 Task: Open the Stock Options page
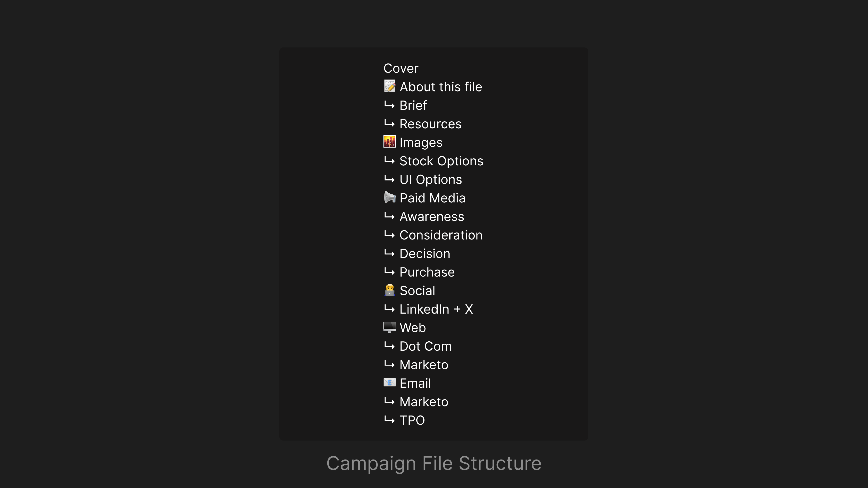[441, 161]
